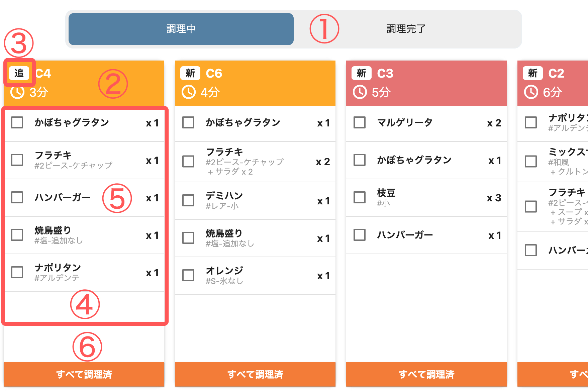Click the clock icon on C3 card
The width and height of the screenshot is (588, 391).
pos(360,92)
